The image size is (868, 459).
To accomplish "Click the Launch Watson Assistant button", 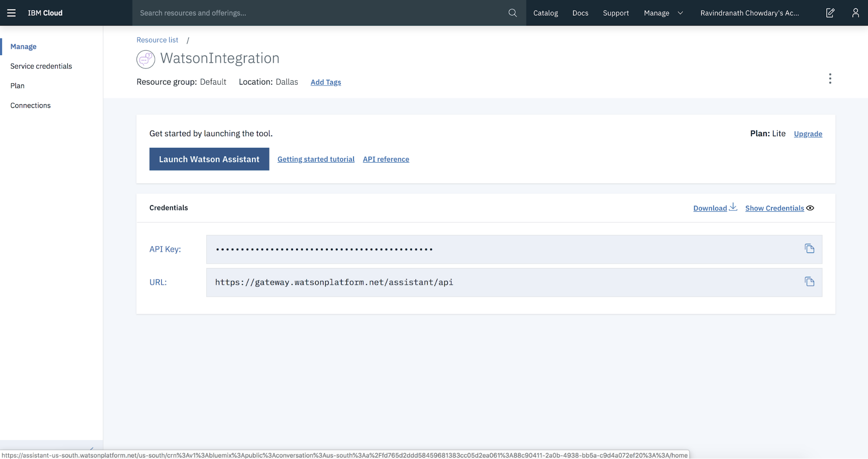I will 209,159.
